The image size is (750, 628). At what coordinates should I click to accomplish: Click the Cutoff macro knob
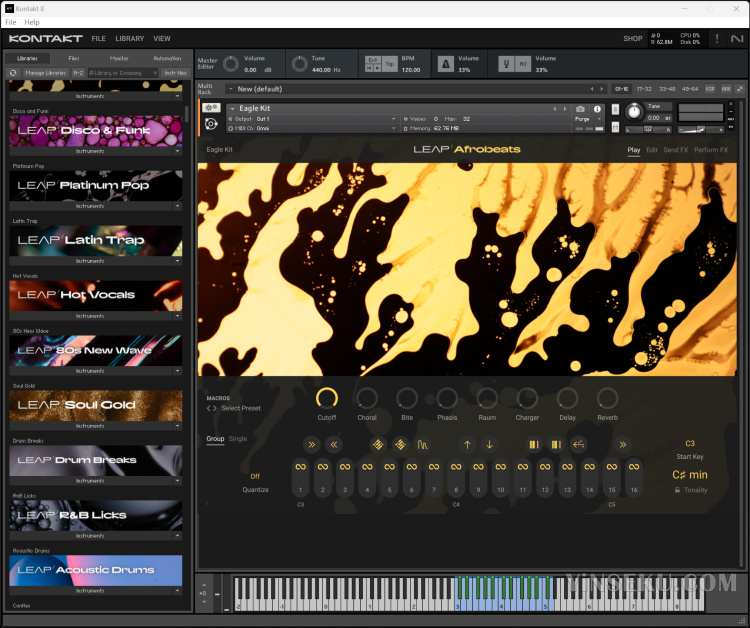tap(327, 398)
